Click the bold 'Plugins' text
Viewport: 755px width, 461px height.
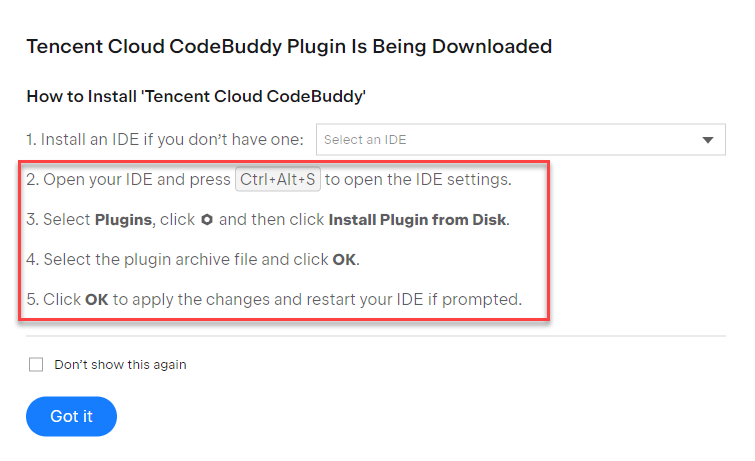click(x=123, y=220)
